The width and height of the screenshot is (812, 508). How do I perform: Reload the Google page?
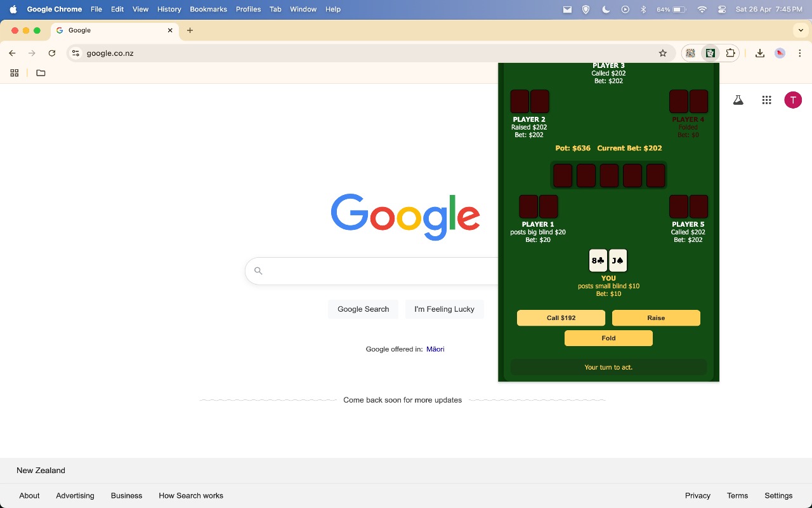[52, 53]
